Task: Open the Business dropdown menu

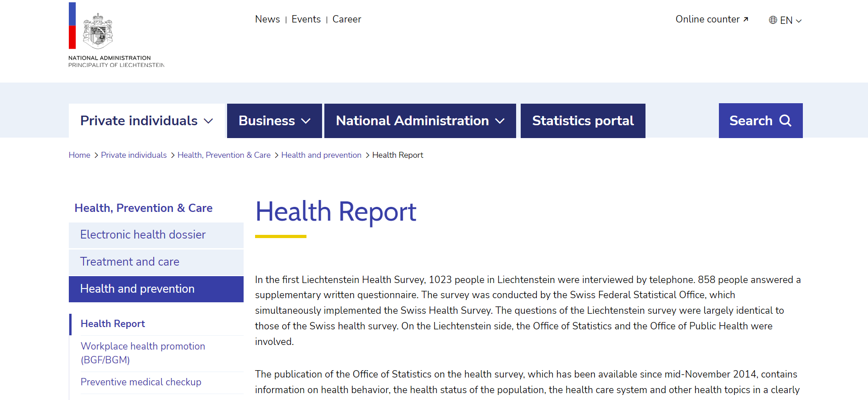Action: [274, 121]
